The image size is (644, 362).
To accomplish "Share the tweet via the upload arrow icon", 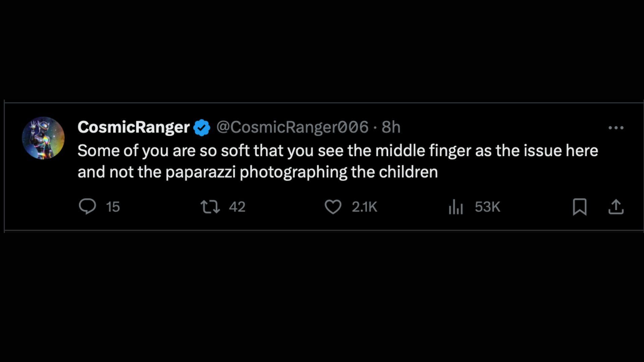I will pos(616,206).
